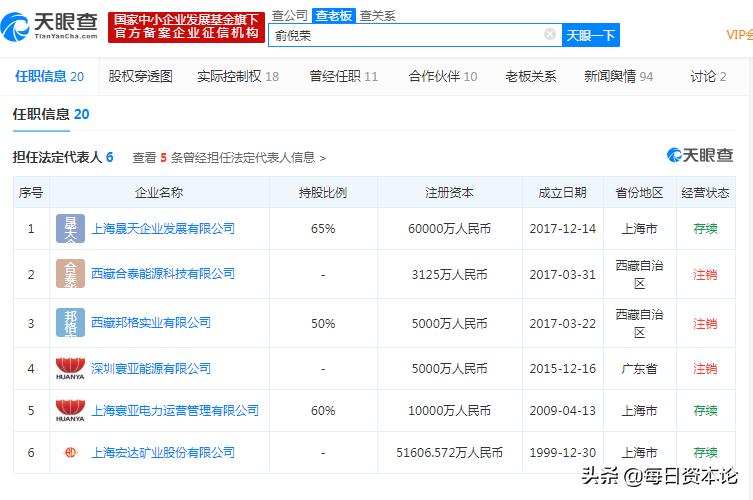Click the 企业名称 column header

159,193
